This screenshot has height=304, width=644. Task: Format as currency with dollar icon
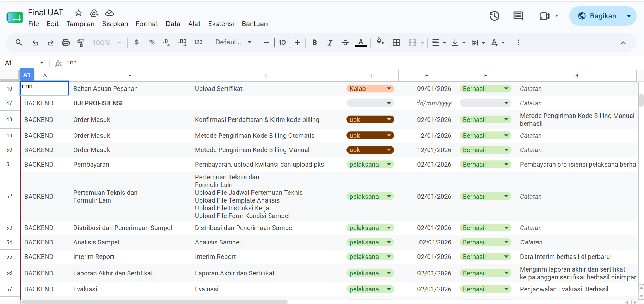point(137,42)
